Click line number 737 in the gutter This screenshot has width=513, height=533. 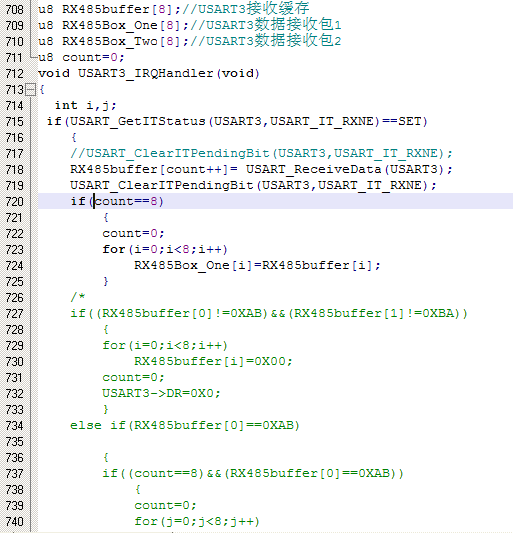tap(15, 474)
